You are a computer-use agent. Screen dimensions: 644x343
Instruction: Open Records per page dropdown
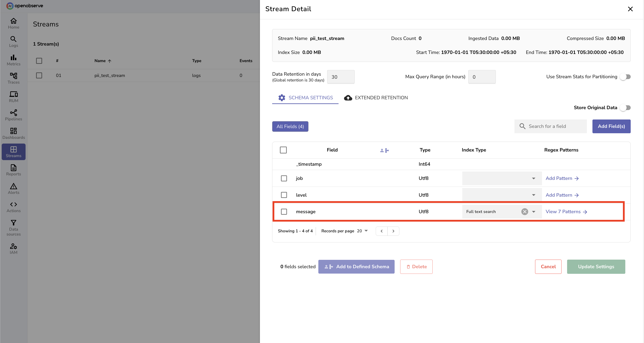(362, 231)
